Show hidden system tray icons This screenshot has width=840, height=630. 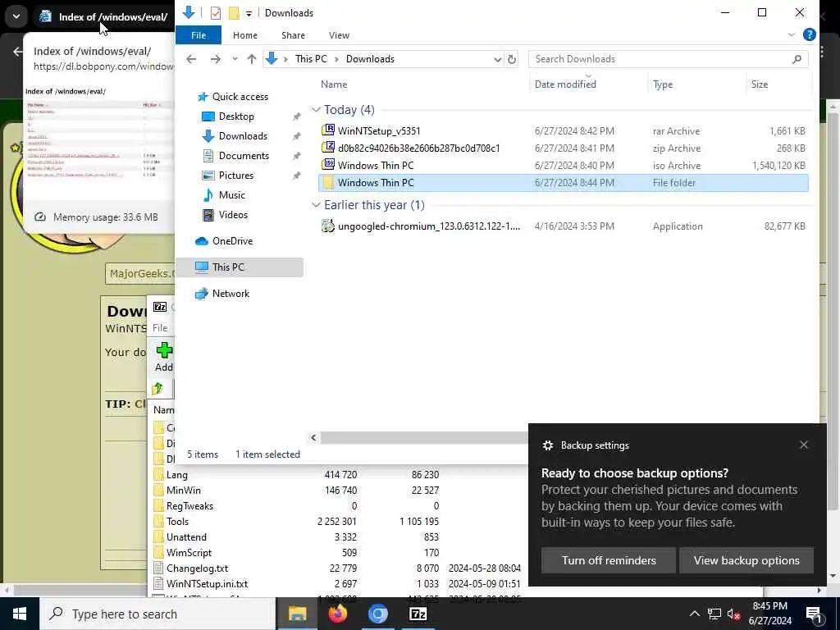pos(694,614)
